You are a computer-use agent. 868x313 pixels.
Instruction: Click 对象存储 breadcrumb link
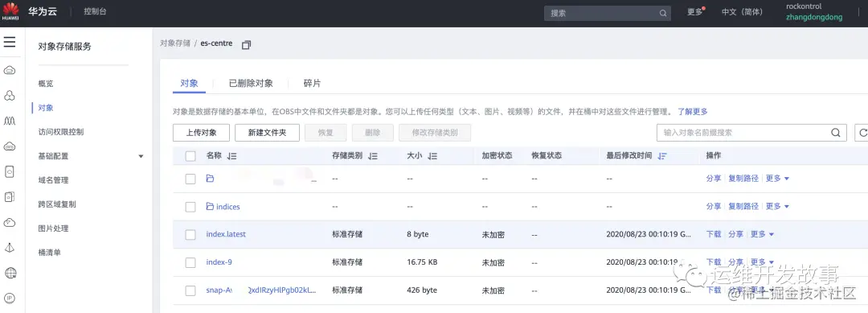point(175,43)
